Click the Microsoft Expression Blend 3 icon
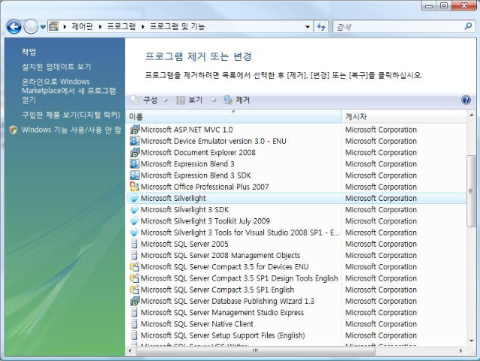The height and width of the screenshot is (361, 480). coord(134,164)
